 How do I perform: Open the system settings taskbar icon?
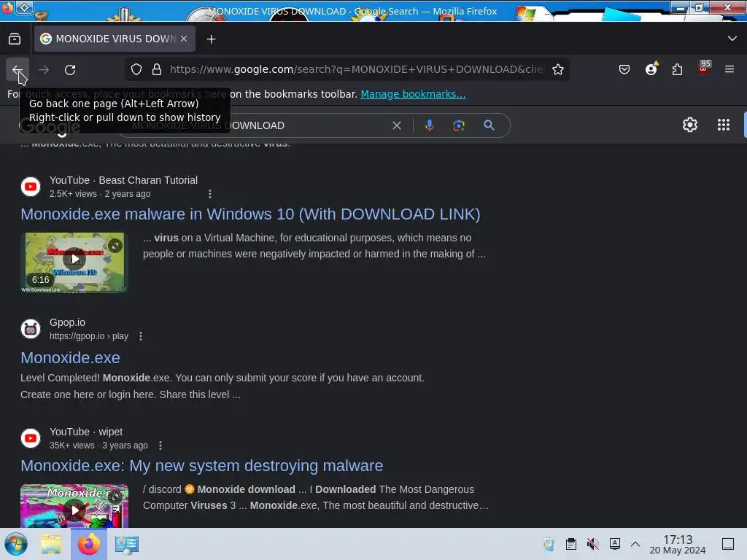[127, 544]
